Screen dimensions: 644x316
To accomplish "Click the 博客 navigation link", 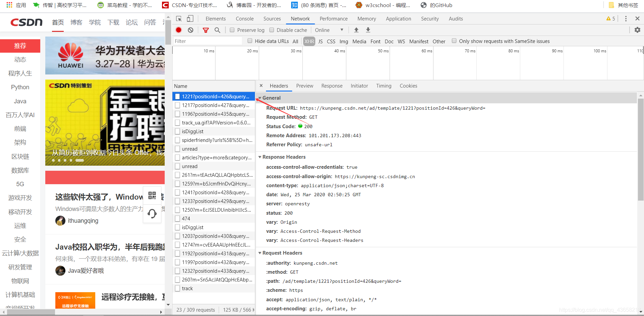I will (x=76, y=22).
